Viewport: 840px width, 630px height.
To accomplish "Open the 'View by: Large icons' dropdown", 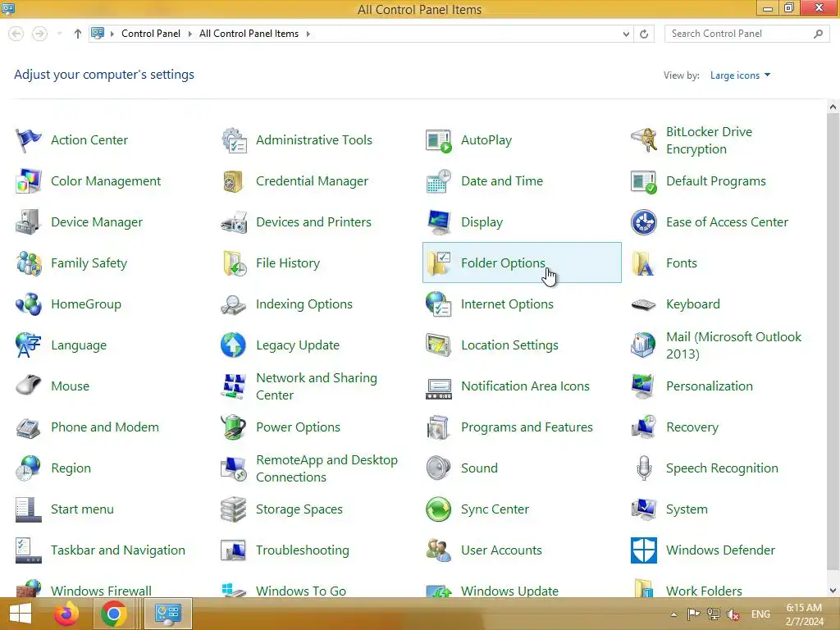I will point(740,75).
